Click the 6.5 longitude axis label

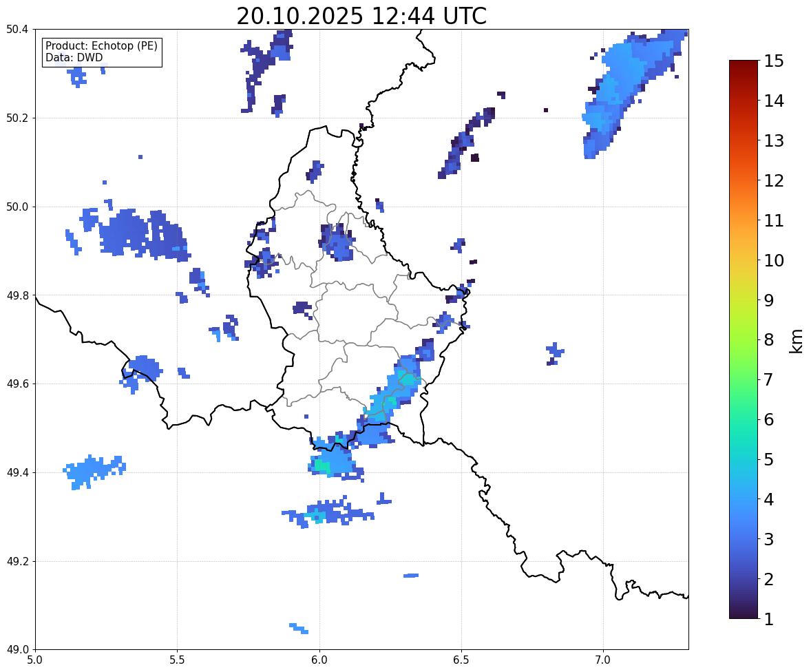click(461, 660)
